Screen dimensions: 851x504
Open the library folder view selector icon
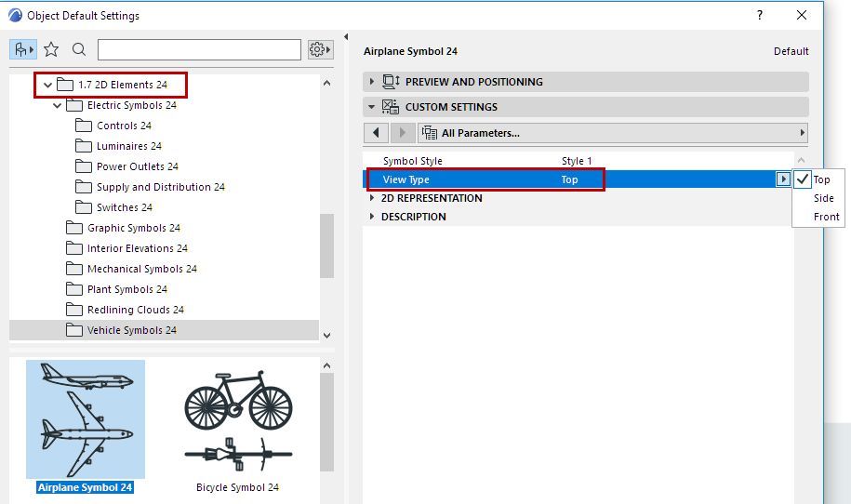coord(23,50)
